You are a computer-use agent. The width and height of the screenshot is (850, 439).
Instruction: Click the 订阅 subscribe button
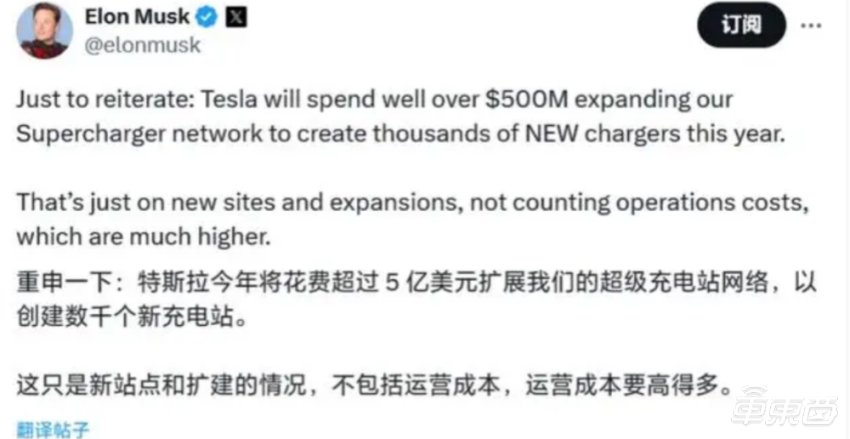[x=741, y=24]
